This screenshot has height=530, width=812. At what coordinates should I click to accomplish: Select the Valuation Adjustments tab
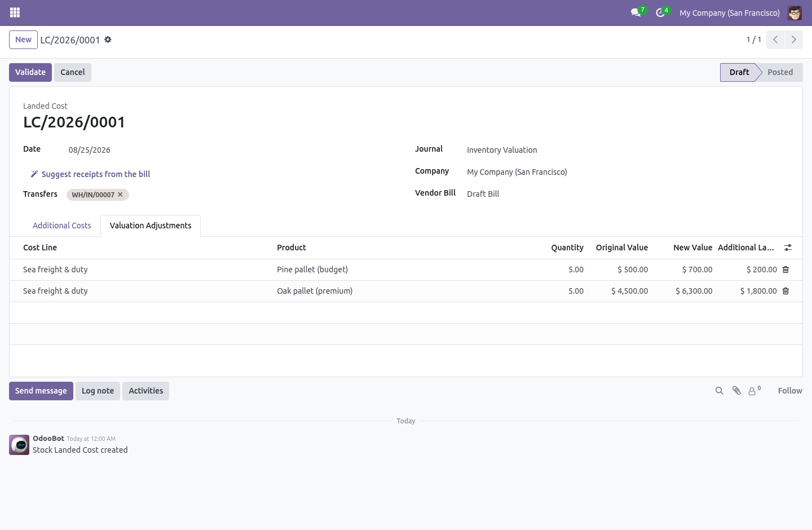pyautogui.click(x=151, y=226)
